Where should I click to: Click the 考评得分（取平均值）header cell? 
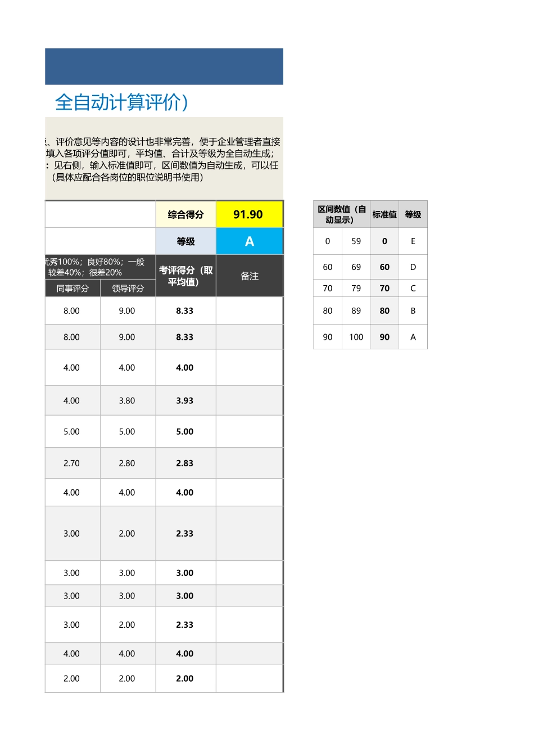(185, 275)
